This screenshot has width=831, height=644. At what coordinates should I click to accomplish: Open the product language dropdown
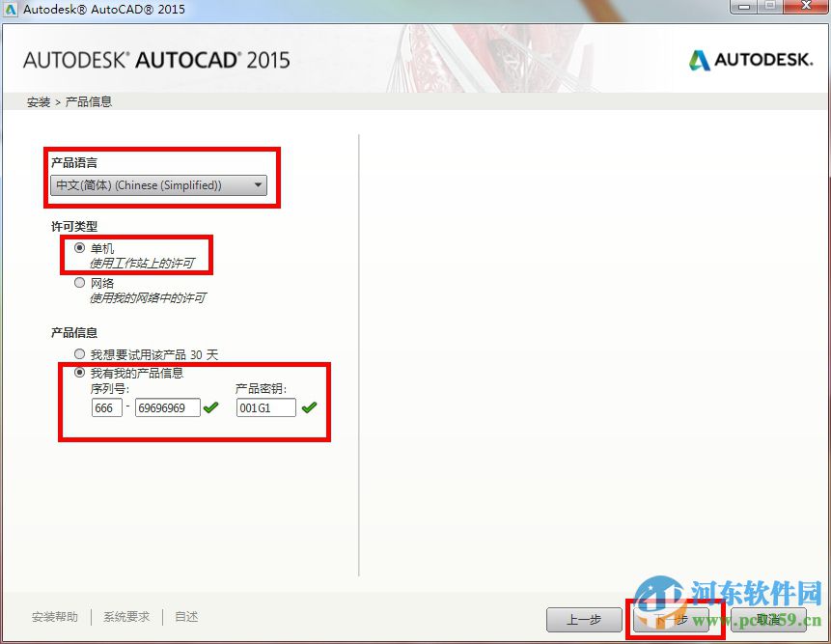(x=257, y=184)
